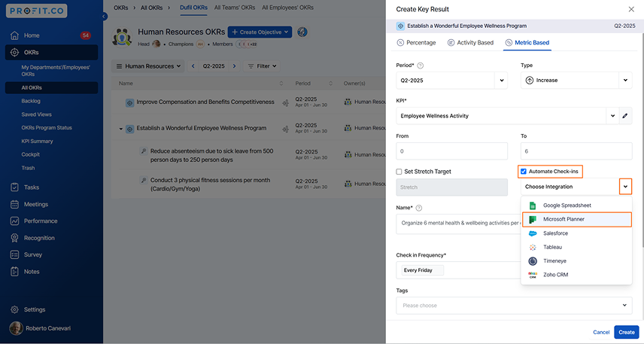The image size is (644, 344).
Task: Select the Salesforce integration
Action: tap(576, 233)
